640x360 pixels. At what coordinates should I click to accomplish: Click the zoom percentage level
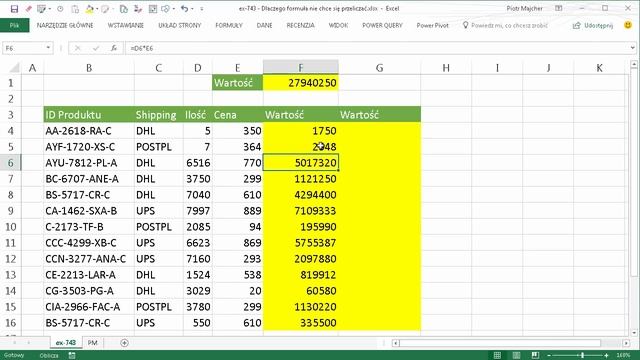click(x=624, y=356)
